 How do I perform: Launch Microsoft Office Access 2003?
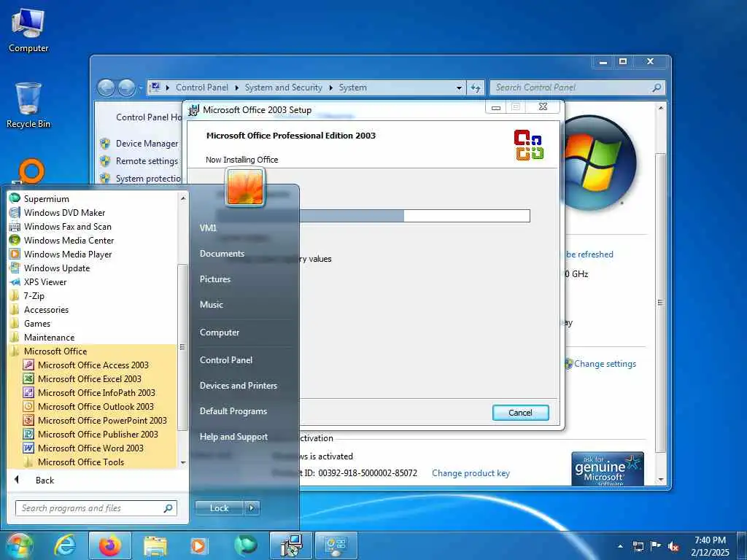coord(93,365)
